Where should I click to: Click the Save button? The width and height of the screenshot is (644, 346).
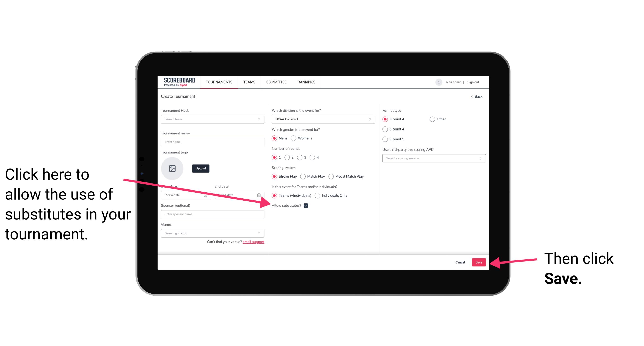click(479, 262)
